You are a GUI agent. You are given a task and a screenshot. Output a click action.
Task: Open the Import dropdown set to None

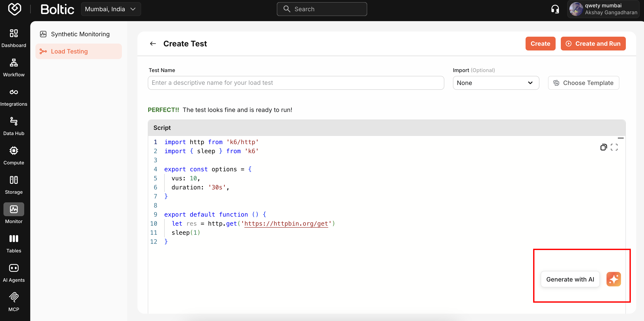click(496, 83)
